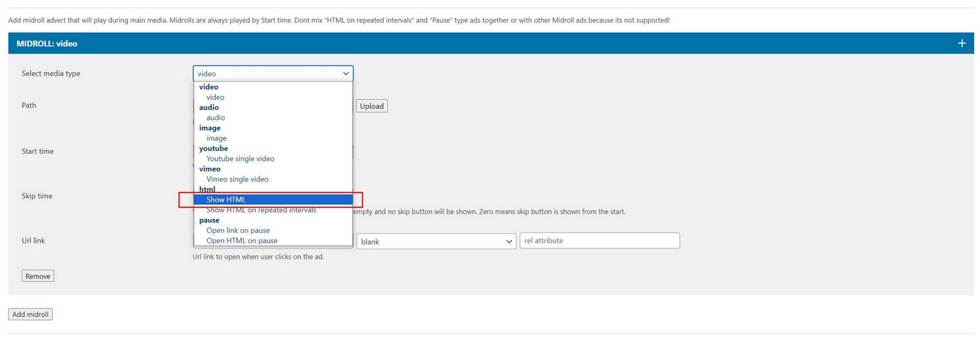Select 'Show HTML on repeated intervals'
The width and height of the screenshot is (980, 342).
tap(261, 210)
